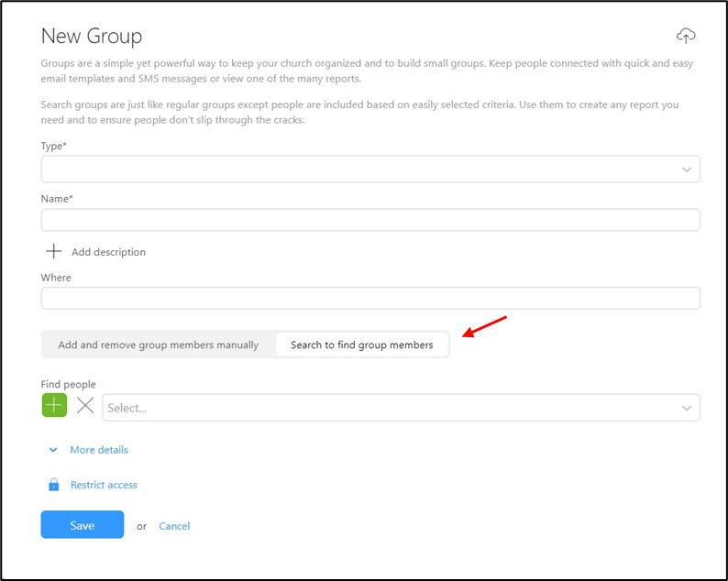Click the New Group heading

tap(92, 36)
